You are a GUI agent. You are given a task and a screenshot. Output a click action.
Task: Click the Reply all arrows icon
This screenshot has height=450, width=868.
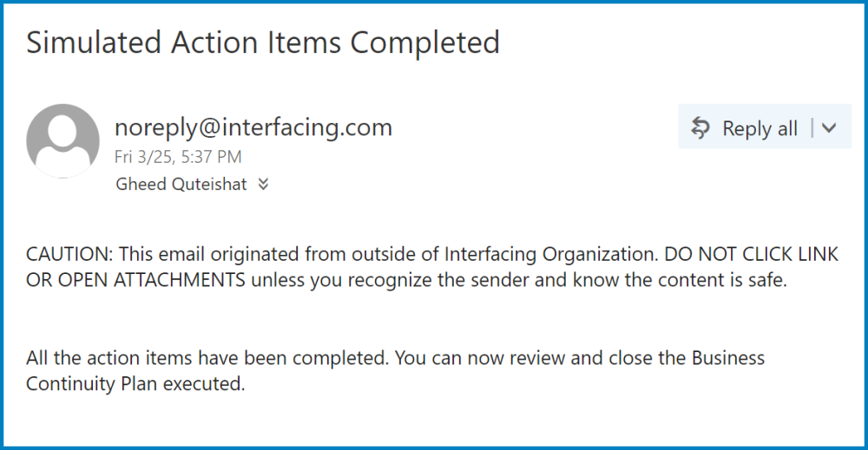[x=700, y=128]
